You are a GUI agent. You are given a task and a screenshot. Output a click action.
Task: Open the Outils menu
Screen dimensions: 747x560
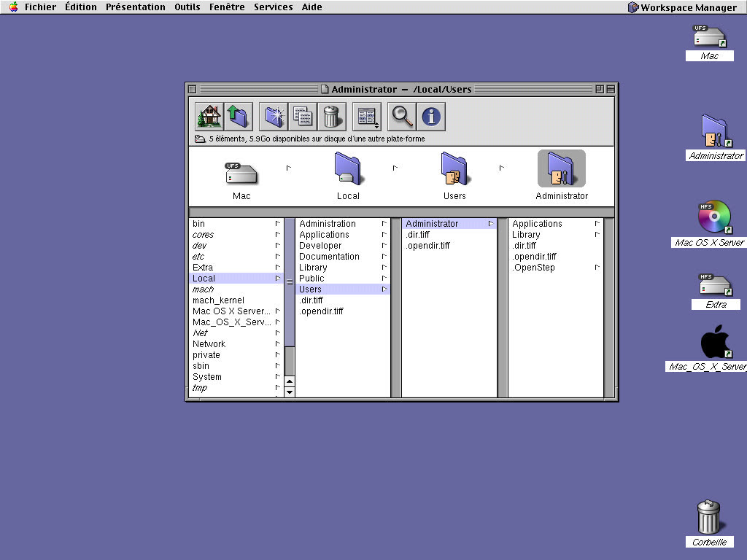coord(187,7)
